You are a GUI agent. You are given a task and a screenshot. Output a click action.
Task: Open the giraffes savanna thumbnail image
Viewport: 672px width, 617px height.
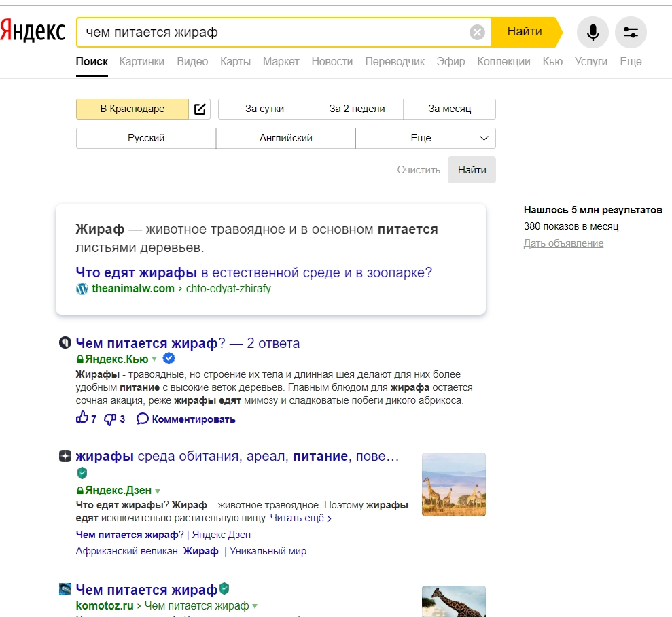tap(453, 484)
